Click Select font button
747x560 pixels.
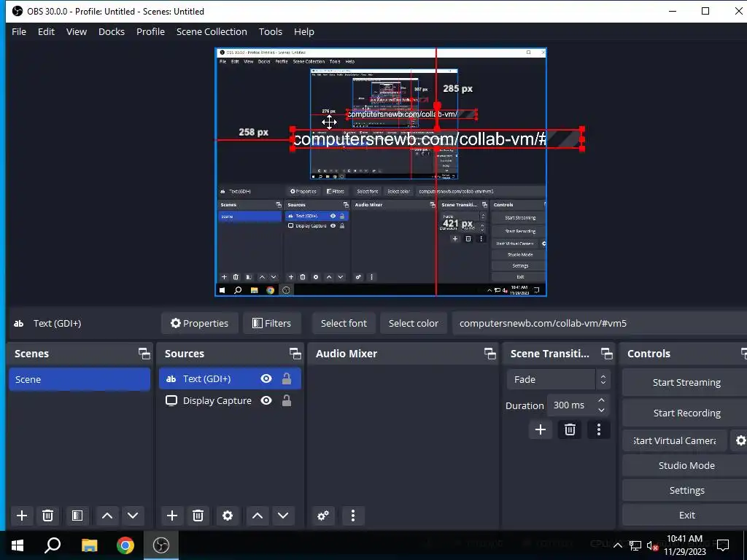(x=344, y=323)
